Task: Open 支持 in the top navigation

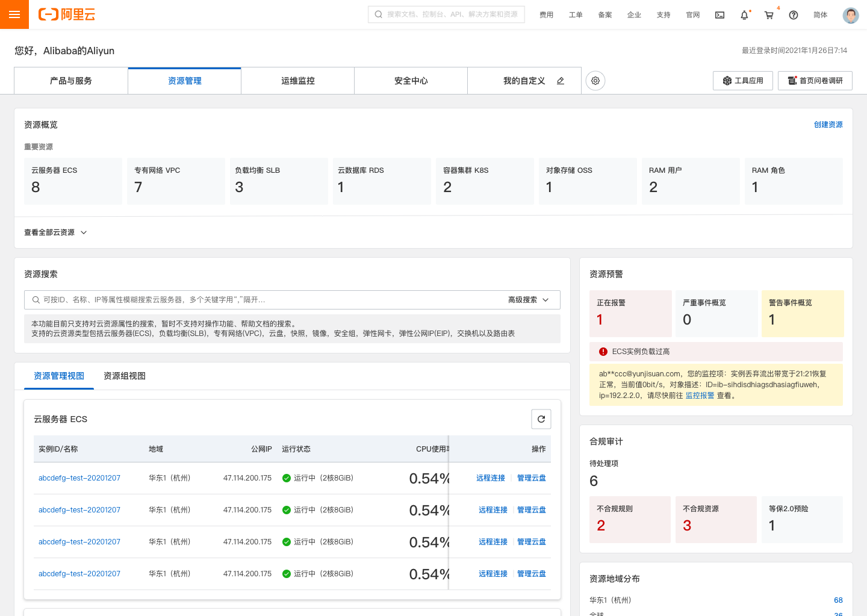Action: click(x=663, y=15)
